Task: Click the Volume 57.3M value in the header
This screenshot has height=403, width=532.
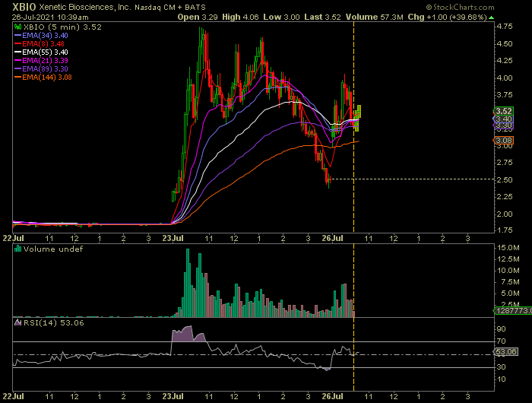Action: [x=374, y=17]
